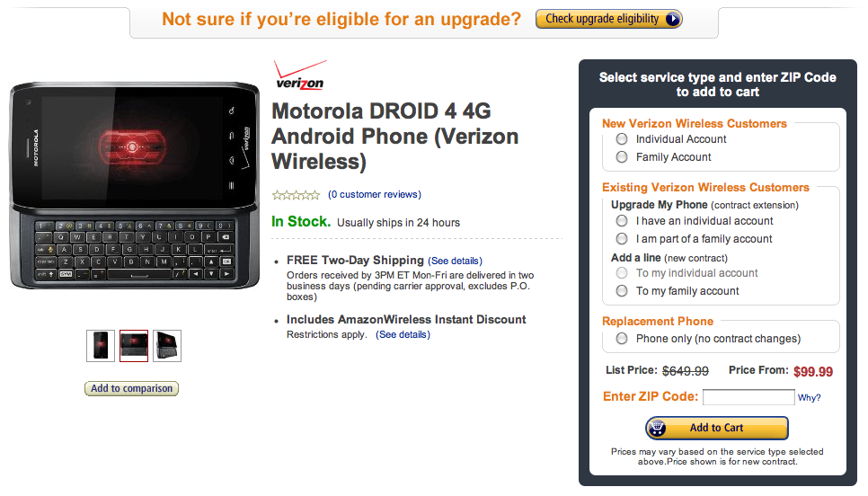Image resolution: width=868 pixels, height=496 pixels.
Task: Select Phone only (no contract changes)
Action: [622, 339]
